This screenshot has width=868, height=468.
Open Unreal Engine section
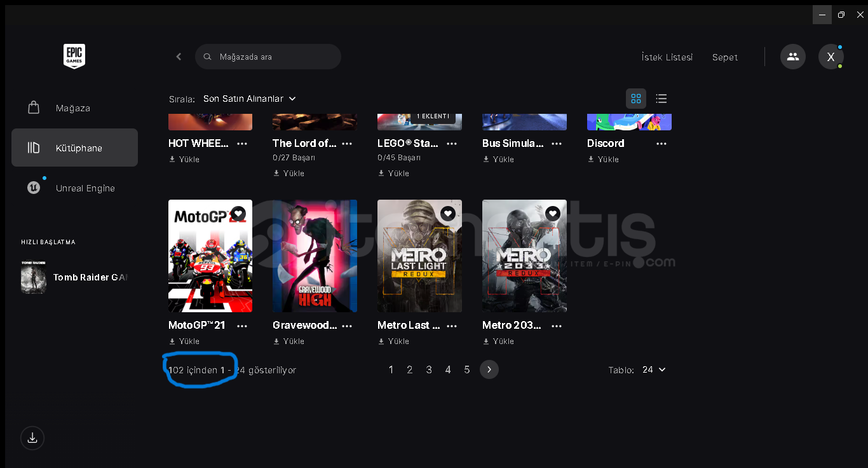[x=74, y=188]
